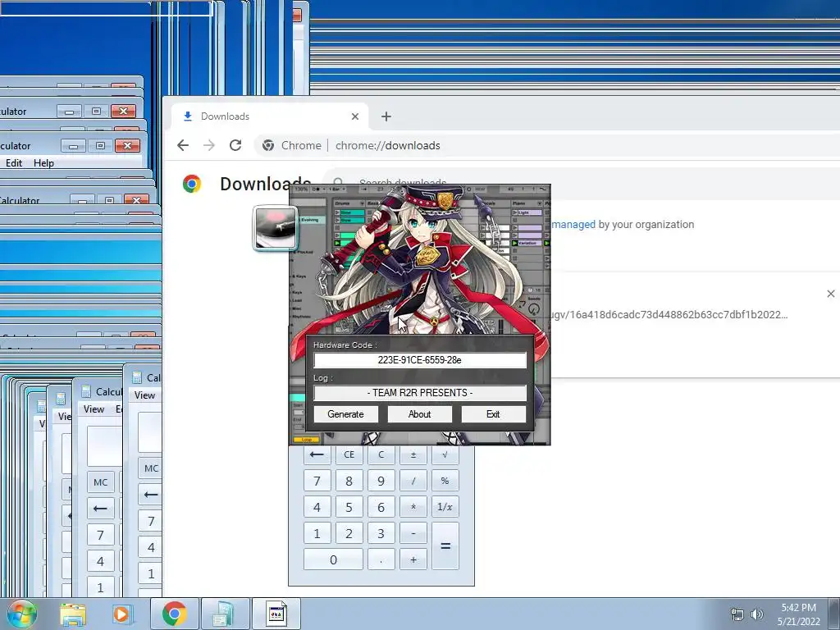Click the 5 key on front calculator
The width and height of the screenshot is (840, 630).
pyautogui.click(x=349, y=507)
